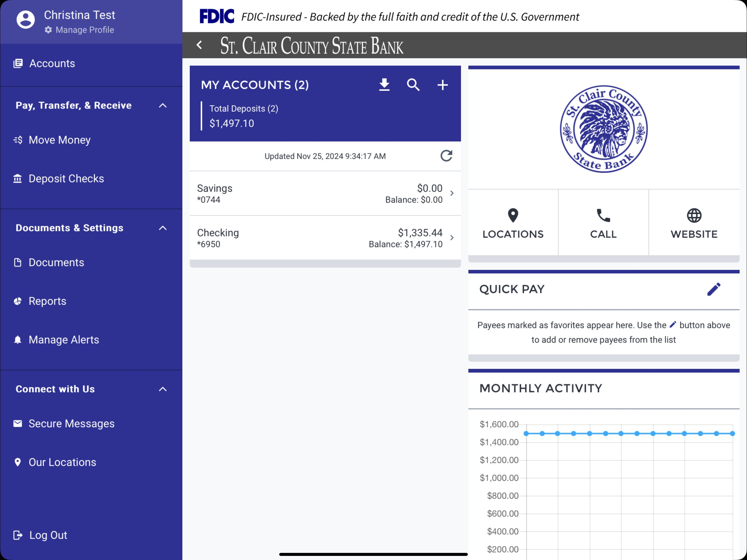Refresh the account balances
747x560 pixels.
click(446, 156)
